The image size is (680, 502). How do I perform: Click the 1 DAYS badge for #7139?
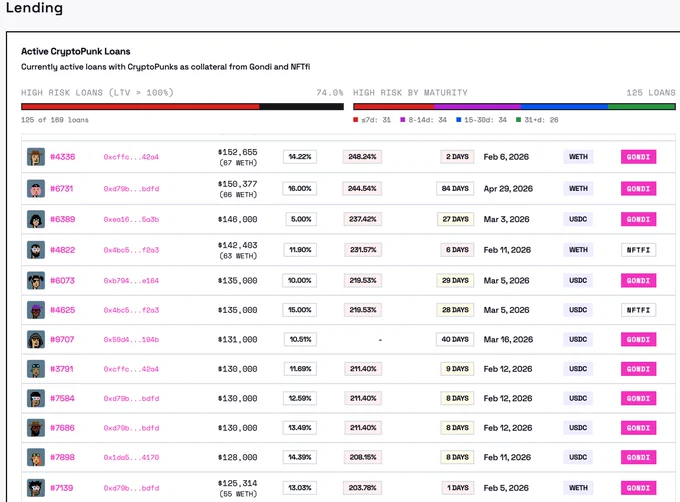click(x=458, y=488)
